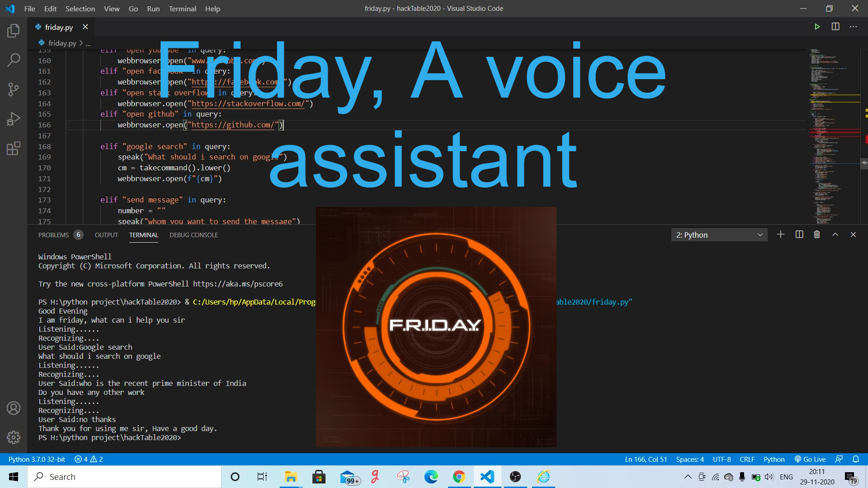This screenshot has width=868, height=488.
Task: Click the Windows taskbar Search box
Action: (124, 477)
